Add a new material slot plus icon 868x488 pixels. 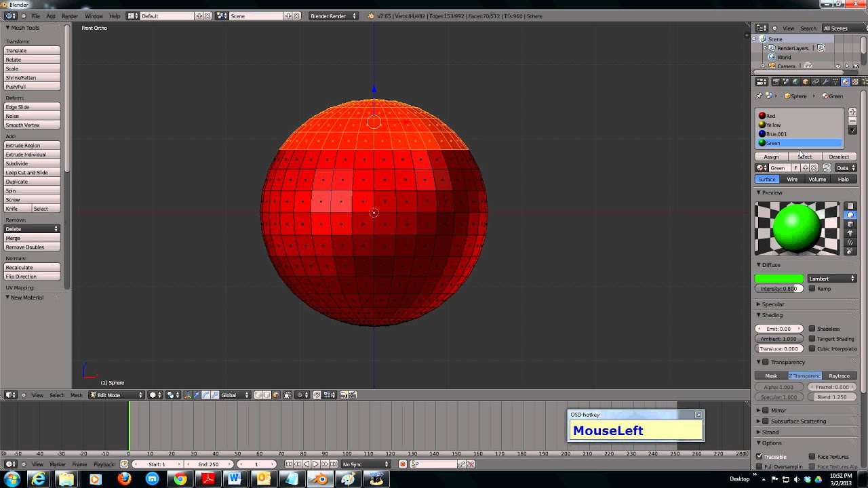[x=852, y=113]
